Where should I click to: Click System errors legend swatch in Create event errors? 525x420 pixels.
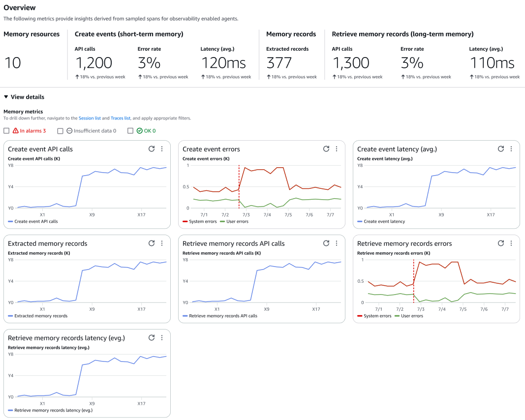[x=185, y=222]
